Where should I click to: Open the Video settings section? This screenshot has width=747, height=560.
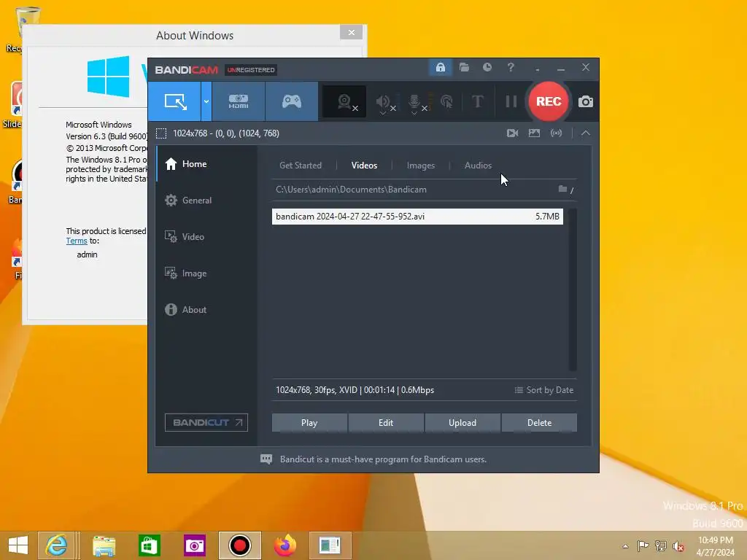click(206, 237)
